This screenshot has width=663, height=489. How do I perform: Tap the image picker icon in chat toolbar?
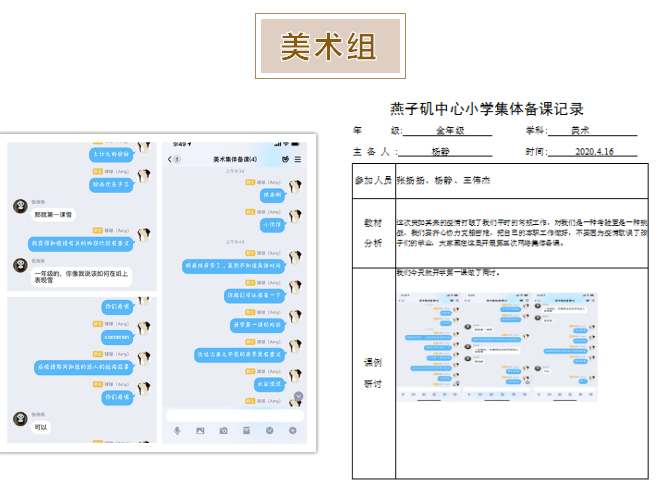[x=200, y=430]
